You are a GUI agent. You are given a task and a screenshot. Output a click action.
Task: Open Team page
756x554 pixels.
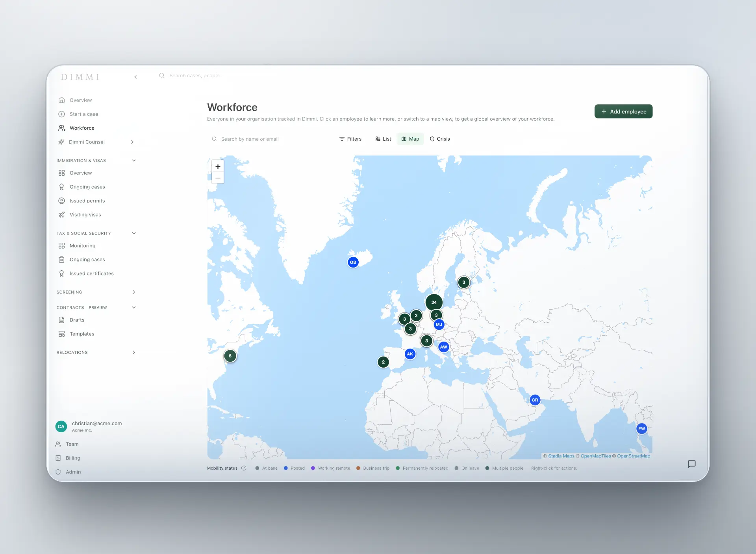(72, 444)
